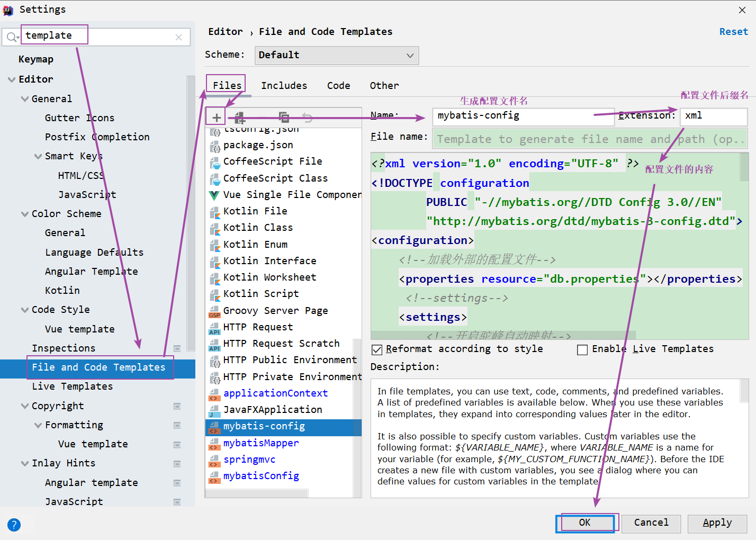Collapse the Smart Keys node

(x=38, y=156)
